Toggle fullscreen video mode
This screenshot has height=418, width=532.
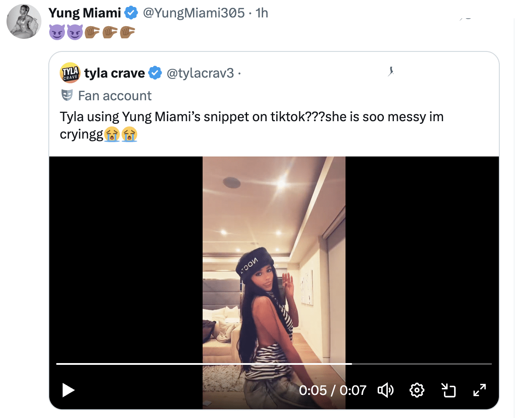coord(479,390)
